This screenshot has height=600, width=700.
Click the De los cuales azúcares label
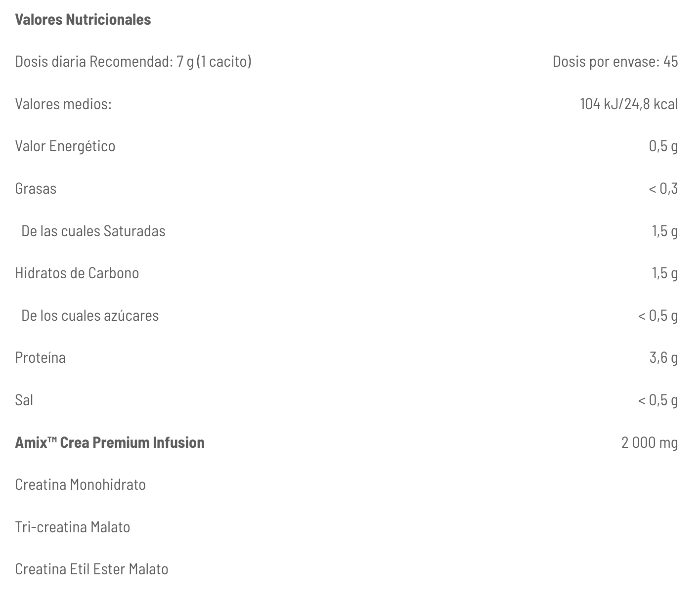(x=90, y=316)
